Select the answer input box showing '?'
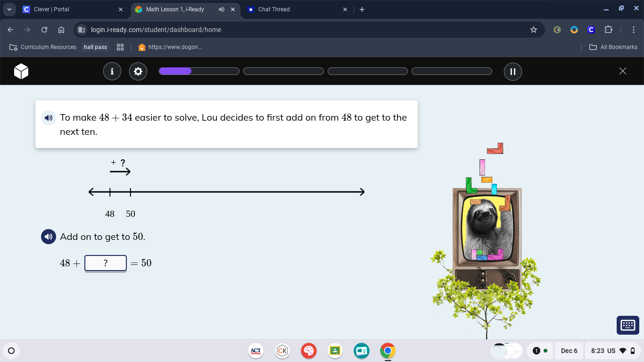The width and height of the screenshot is (644, 362). coord(106,263)
